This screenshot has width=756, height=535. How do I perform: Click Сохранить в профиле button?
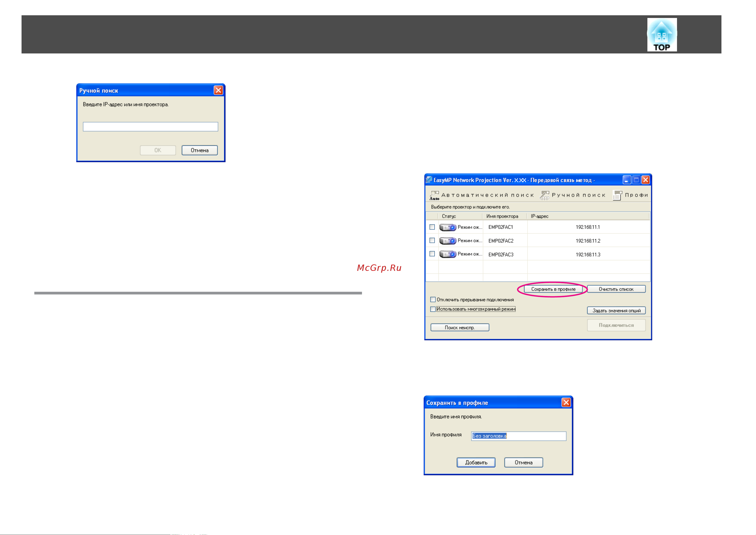553,289
